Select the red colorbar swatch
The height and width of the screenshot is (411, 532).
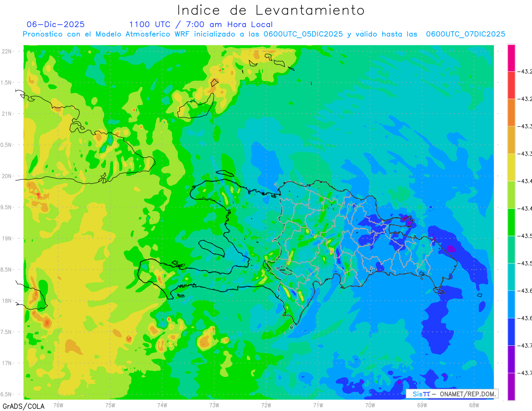pos(511,85)
